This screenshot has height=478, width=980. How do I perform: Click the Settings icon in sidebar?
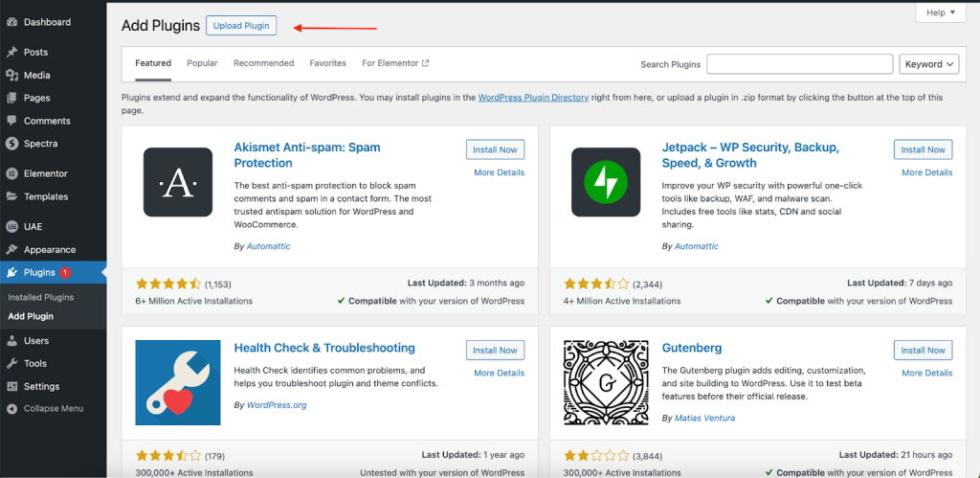(11, 387)
